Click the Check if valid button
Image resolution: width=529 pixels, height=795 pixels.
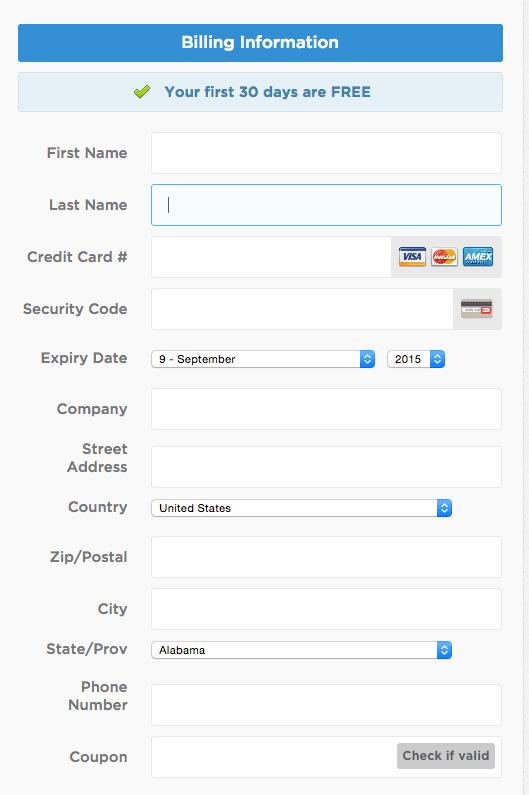click(446, 756)
